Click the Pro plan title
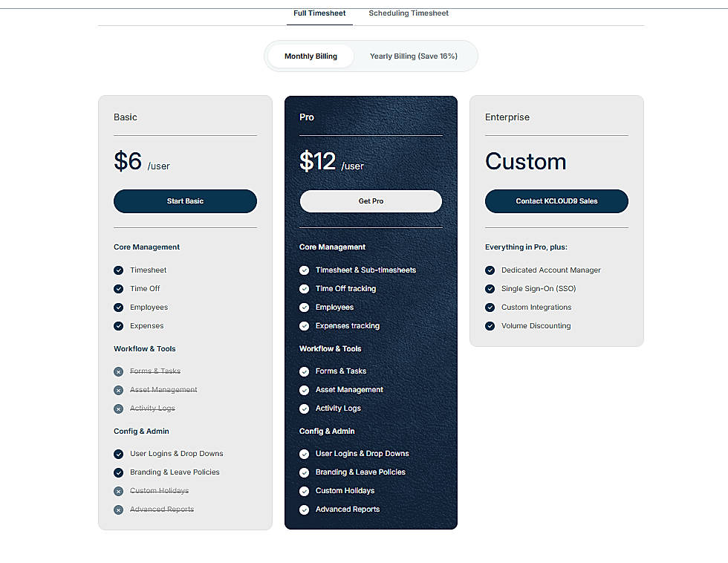728x563 pixels. (x=306, y=117)
